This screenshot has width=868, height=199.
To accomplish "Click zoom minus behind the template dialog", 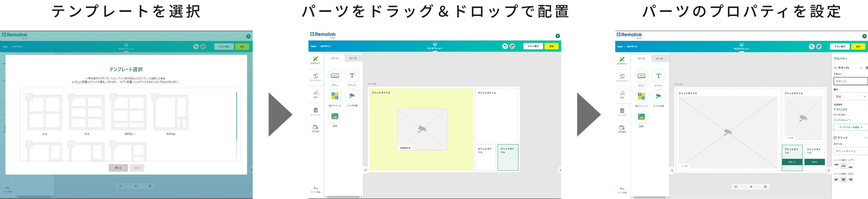I will tap(120, 186).
